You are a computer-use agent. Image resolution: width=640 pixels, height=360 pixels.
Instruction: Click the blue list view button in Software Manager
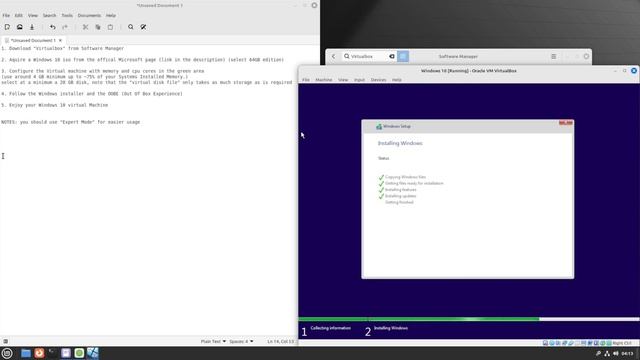point(403,56)
